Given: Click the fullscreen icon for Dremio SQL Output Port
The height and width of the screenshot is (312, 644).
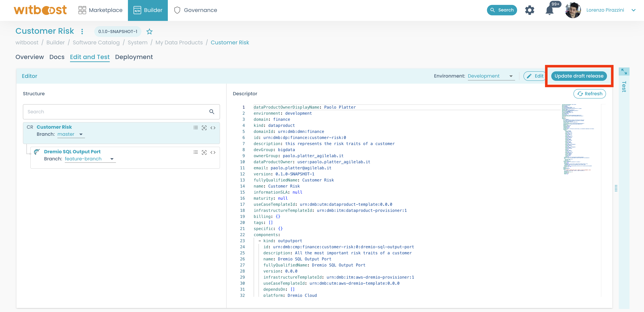Looking at the screenshot, I should pyautogui.click(x=204, y=152).
